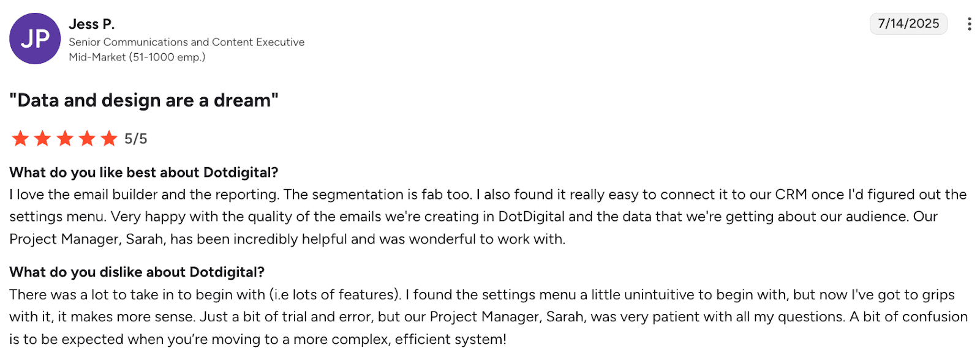This screenshot has width=980, height=358.
Task: Click the 5/5 rating score text
Action: click(135, 139)
